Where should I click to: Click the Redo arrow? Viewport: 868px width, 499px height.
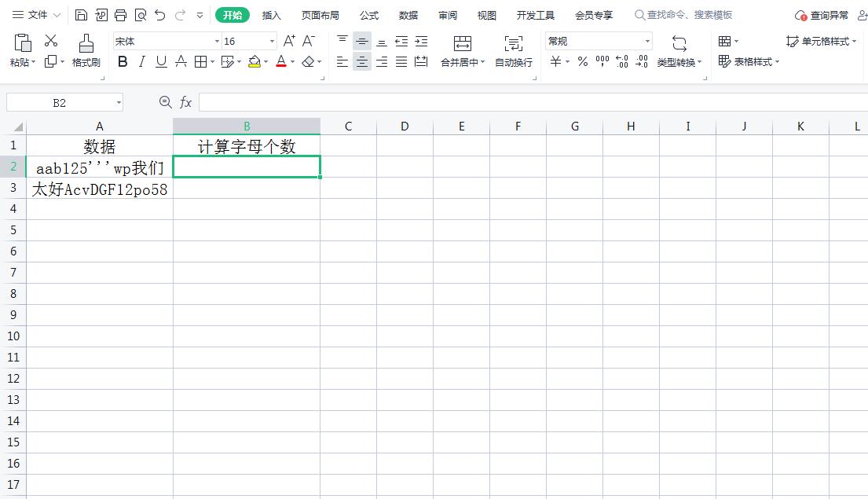[180, 15]
